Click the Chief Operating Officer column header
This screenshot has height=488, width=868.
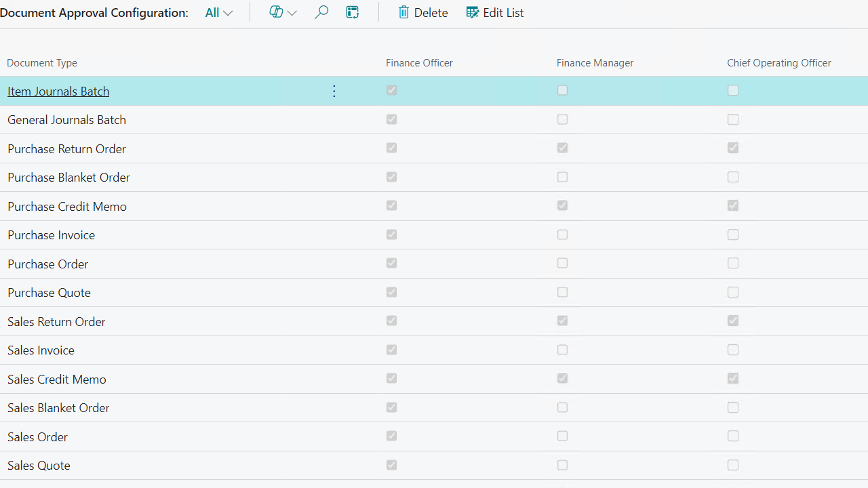pyautogui.click(x=778, y=62)
